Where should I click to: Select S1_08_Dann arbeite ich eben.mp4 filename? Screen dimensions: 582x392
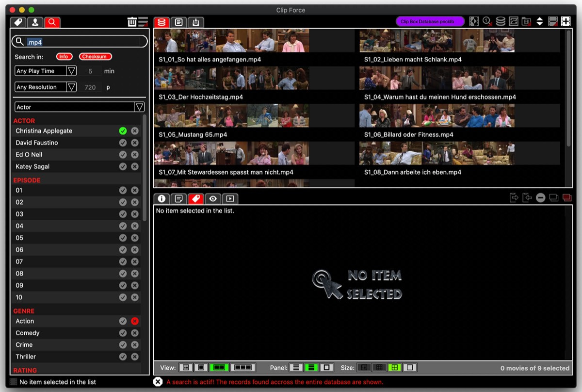point(413,172)
